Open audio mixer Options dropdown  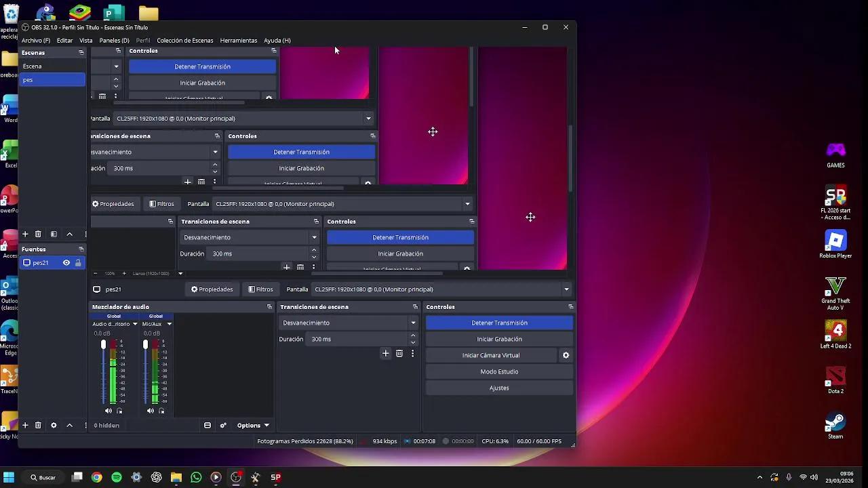coord(253,425)
